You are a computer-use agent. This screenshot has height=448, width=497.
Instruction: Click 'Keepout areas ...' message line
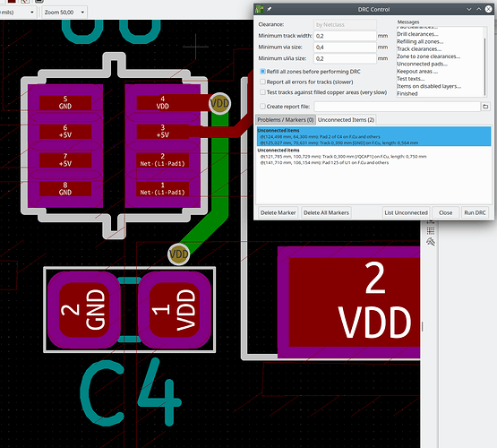tap(417, 72)
